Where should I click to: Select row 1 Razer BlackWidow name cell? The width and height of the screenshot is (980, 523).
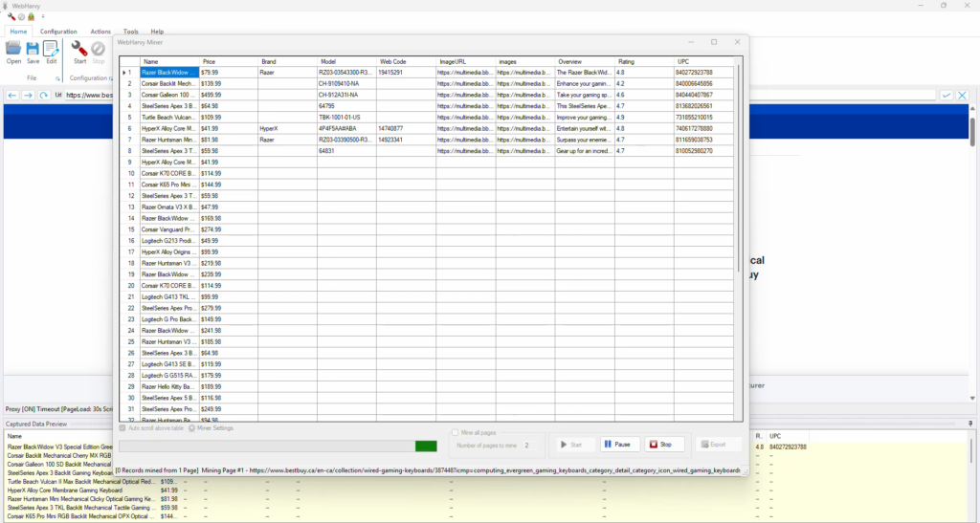[170, 73]
